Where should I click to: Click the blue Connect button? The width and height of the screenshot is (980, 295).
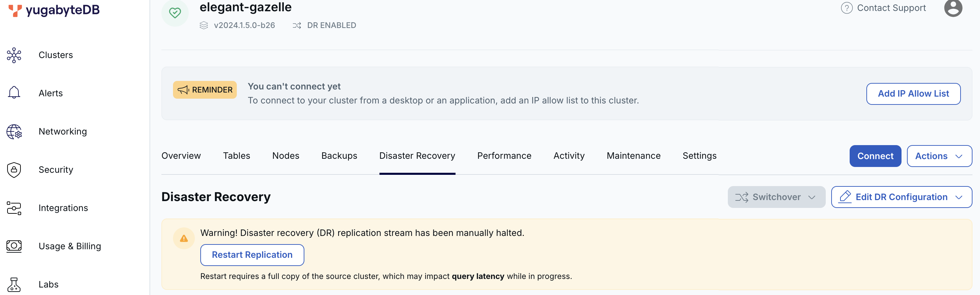click(875, 156)
